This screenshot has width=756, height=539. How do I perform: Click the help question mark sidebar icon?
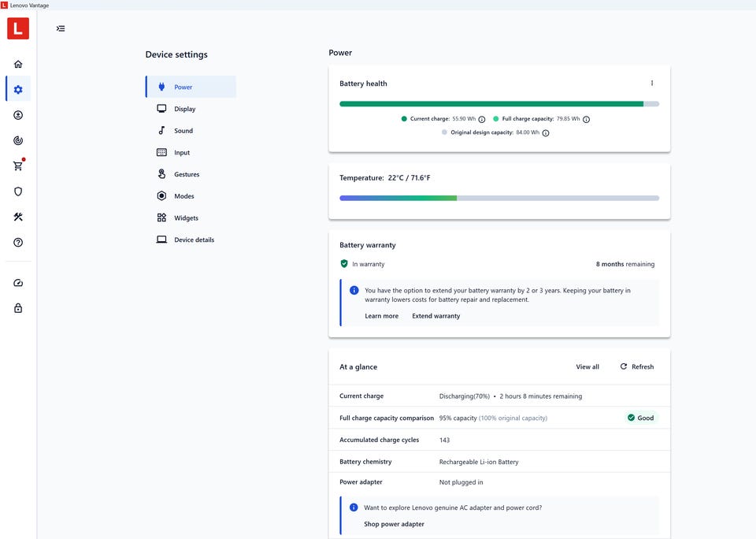[18, 242]
